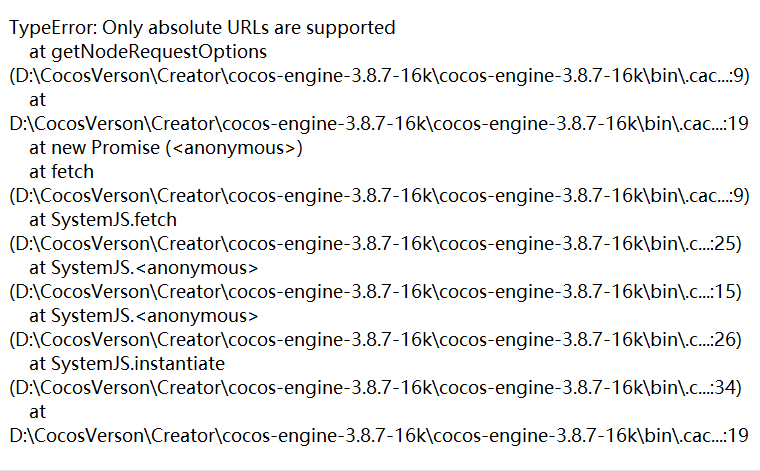Open the ":9" path directly below "at fetch"
760x471 pixels.
pos(378,196)
